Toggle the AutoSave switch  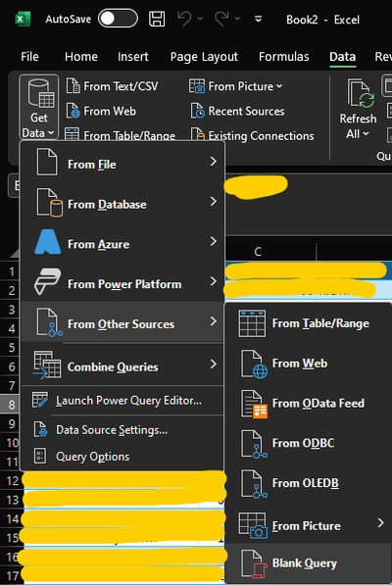(118, 19)
